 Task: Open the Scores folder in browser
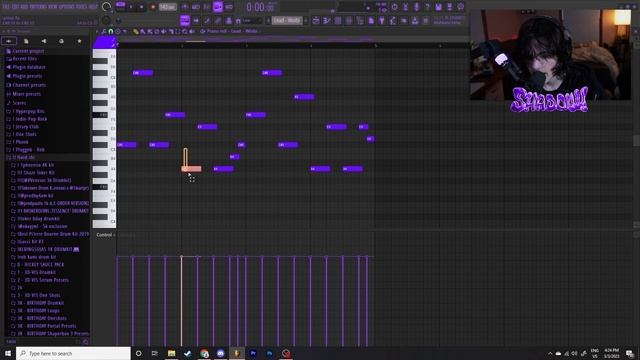click(x=19, y=103)
